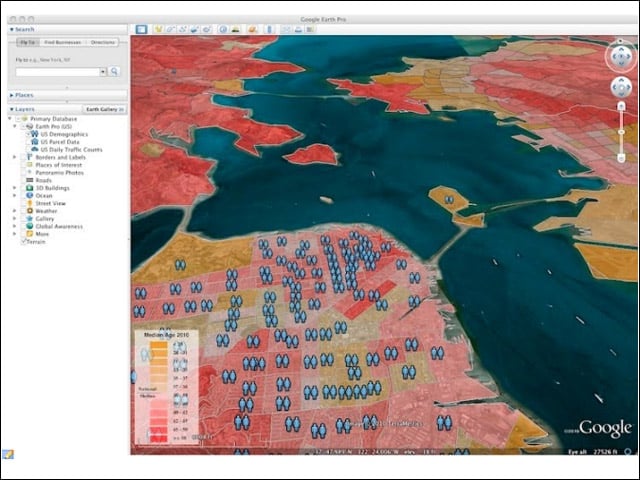Open the planet switcher toolbar icon

pyautogui.click(x=252, y=29)
